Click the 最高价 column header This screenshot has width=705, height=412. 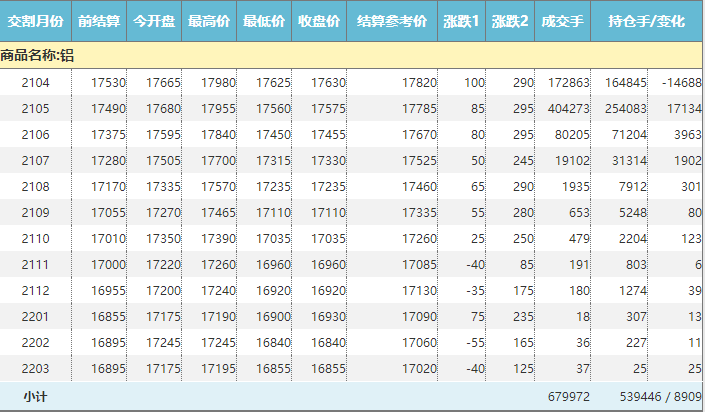coord(209,21)
